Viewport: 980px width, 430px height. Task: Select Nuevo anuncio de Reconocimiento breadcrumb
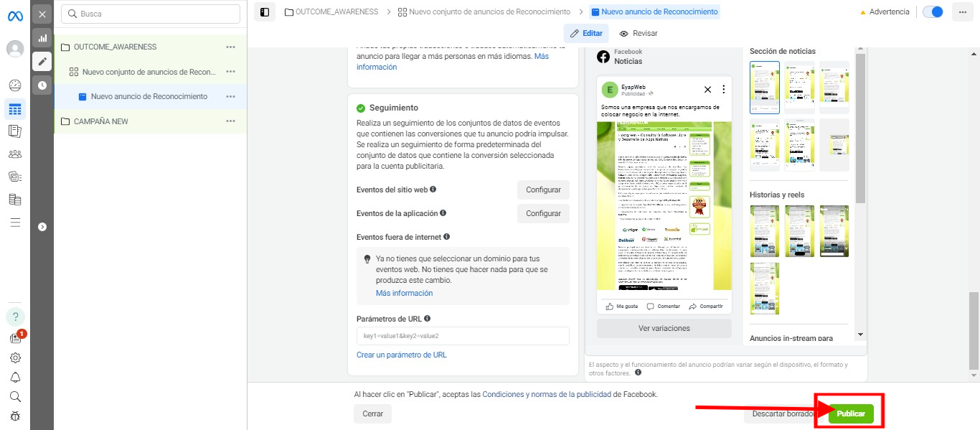coord(653,11)
